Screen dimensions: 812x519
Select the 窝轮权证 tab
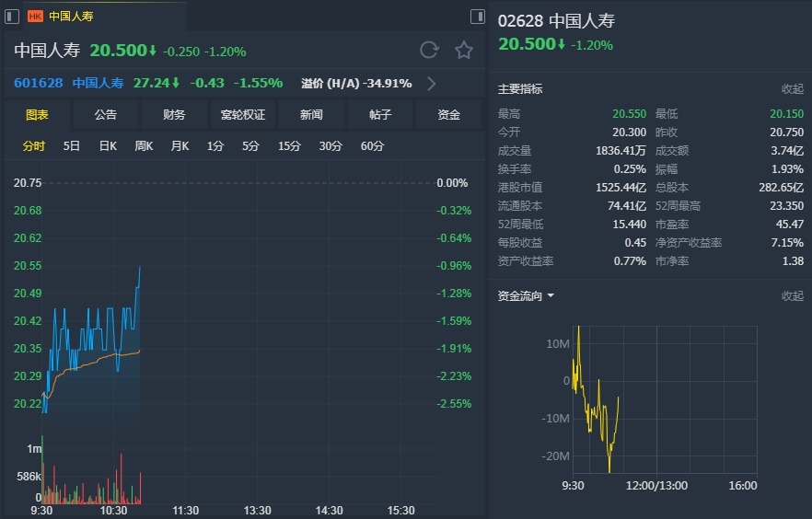tap(243, 115)
